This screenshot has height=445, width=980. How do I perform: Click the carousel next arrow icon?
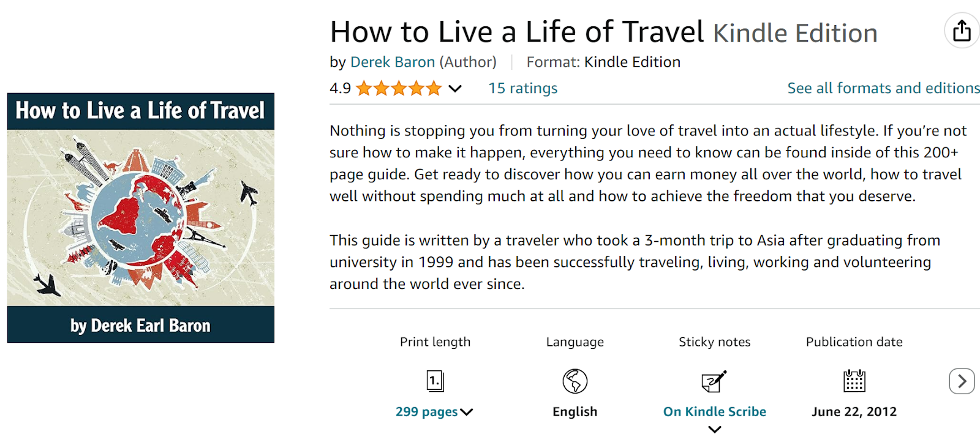click(960, 381)
